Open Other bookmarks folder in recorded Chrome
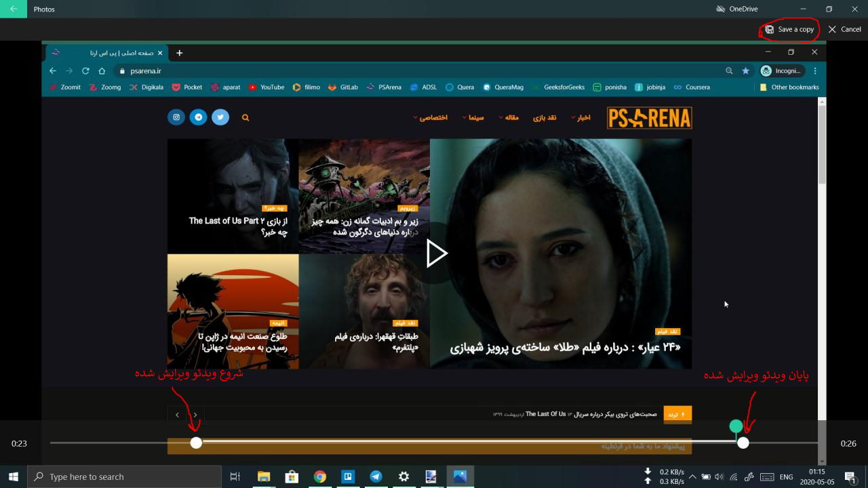 click(x=789, y=87)
